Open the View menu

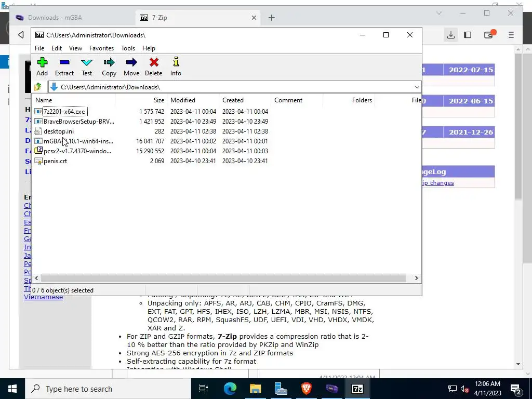(x=76, y=48)
